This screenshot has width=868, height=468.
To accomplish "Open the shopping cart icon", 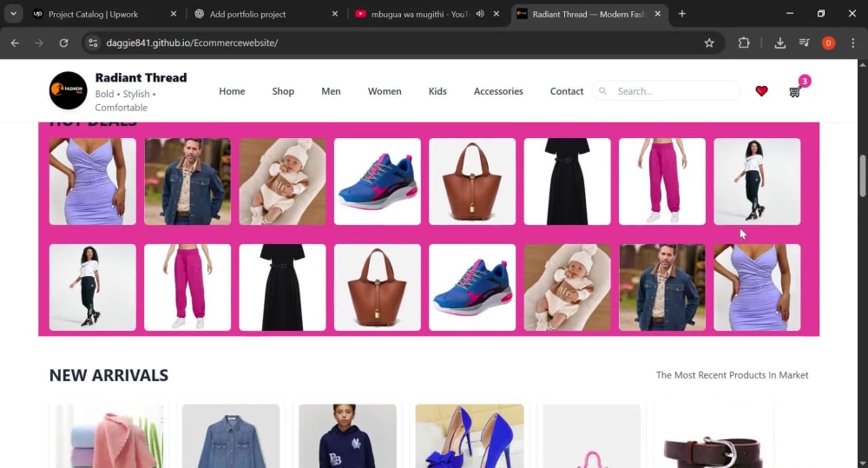I will 795,92.
